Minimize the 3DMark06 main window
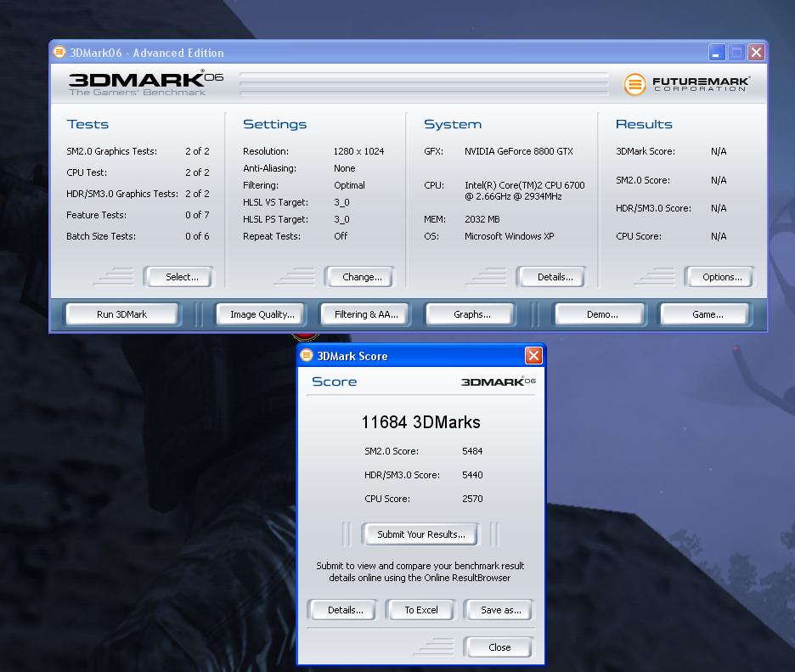795x672 pixels. coord(716,52)
